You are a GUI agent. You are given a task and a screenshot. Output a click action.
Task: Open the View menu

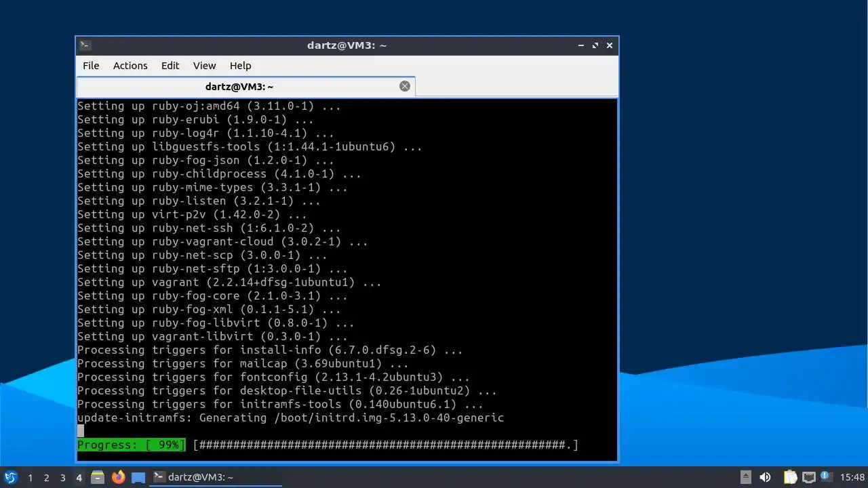click(x=204, y=66)
